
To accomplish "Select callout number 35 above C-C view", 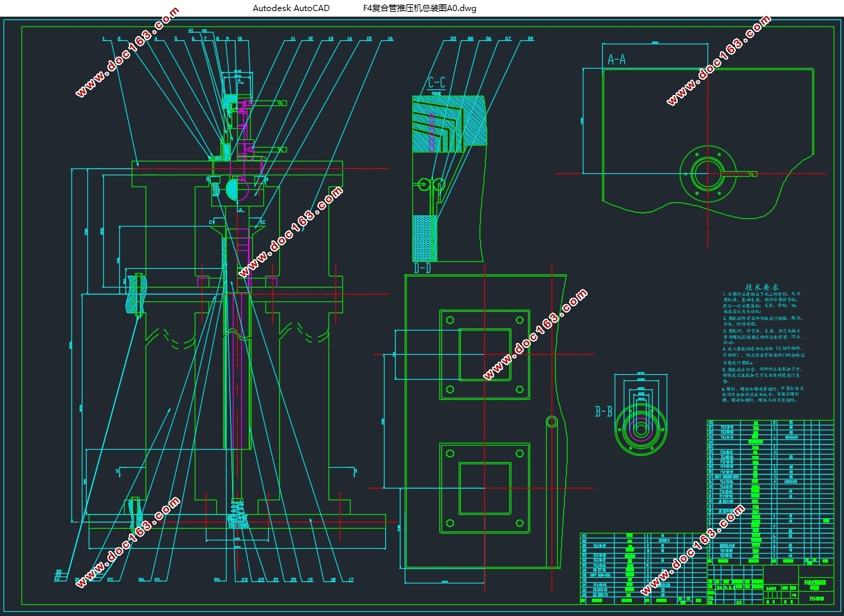I will [453, 39].
